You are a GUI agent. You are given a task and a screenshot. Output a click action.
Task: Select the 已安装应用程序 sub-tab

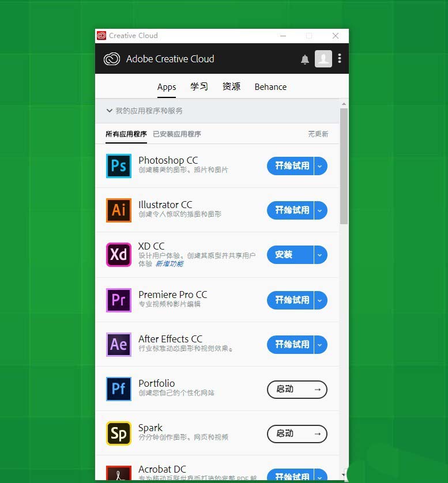177,134
